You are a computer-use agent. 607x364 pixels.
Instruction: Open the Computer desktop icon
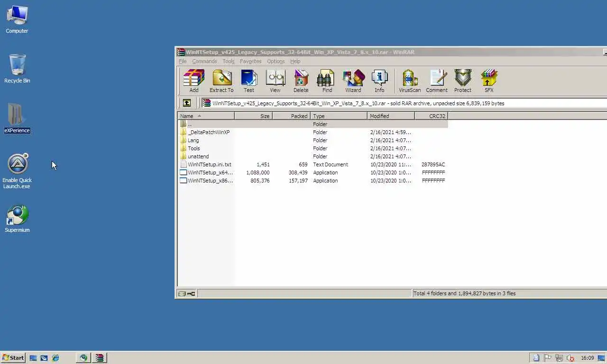pos(17,19)
